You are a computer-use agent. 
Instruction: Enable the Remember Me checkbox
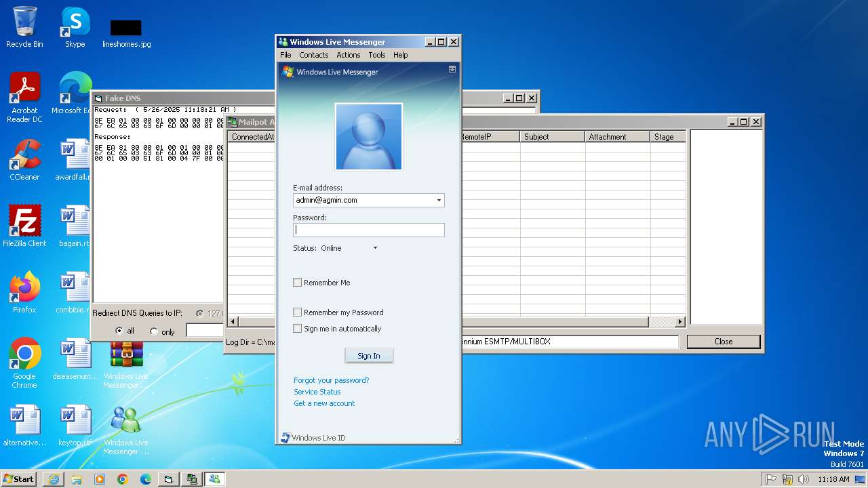point(297,283)
